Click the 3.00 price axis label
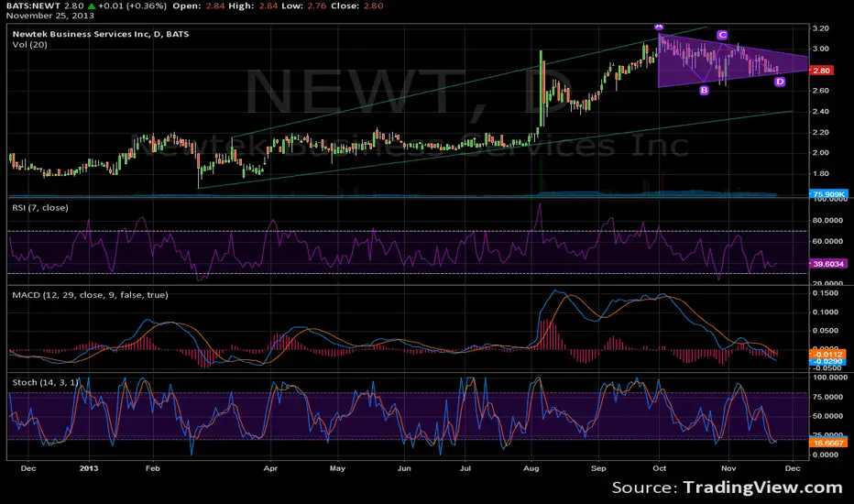The image size is (854, 504). pos(821,49)
